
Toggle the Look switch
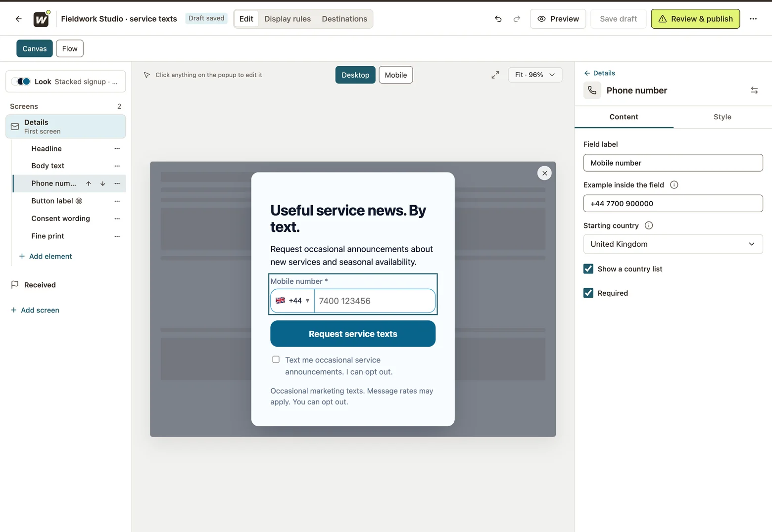(x=21, y=82)
